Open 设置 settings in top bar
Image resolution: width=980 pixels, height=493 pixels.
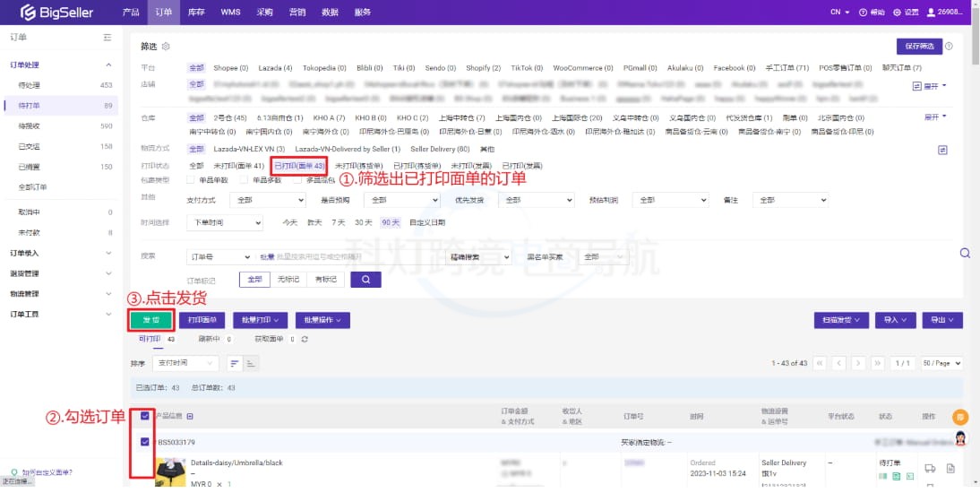tap(906, 13)
